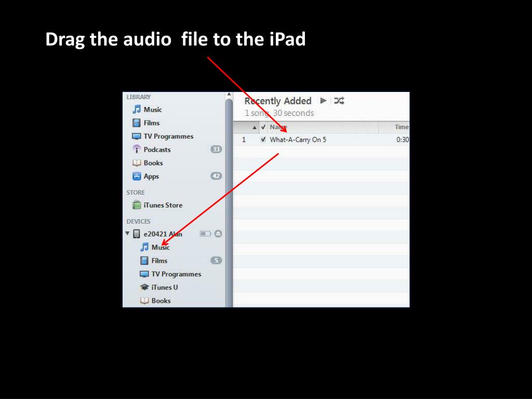Open Podcasts in the library

tap(151, 150)
